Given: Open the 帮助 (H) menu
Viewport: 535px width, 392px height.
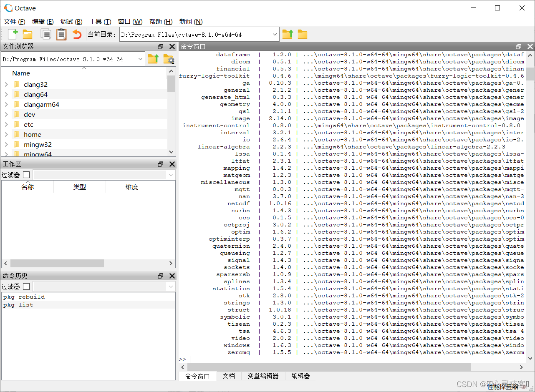Looking at the screenshot, I should coord(161,22).
